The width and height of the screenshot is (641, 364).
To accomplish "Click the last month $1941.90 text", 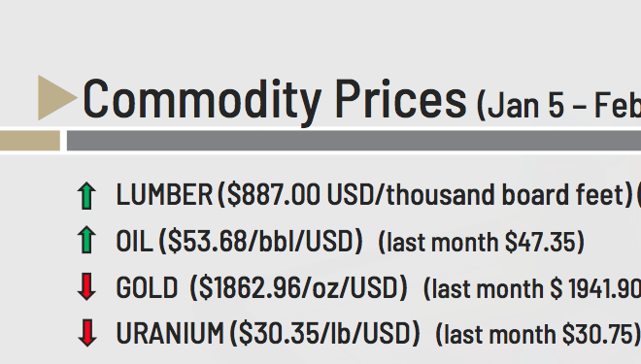I will pos(532,288).
